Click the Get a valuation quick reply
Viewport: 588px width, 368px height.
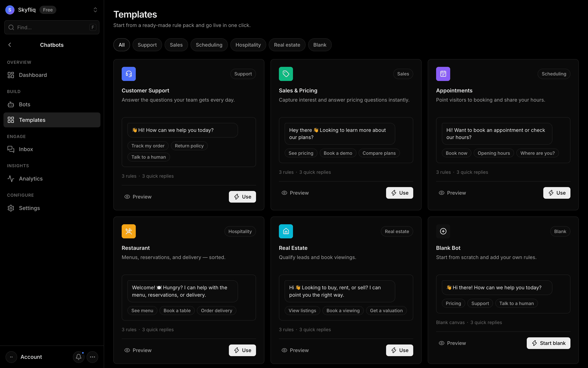point(386,311)
